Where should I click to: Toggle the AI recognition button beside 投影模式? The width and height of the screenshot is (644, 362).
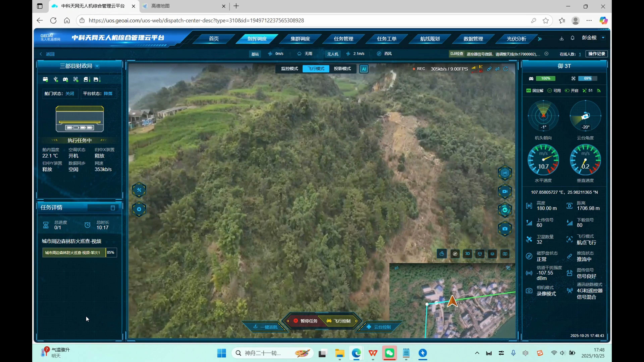(x=364, y=69)
